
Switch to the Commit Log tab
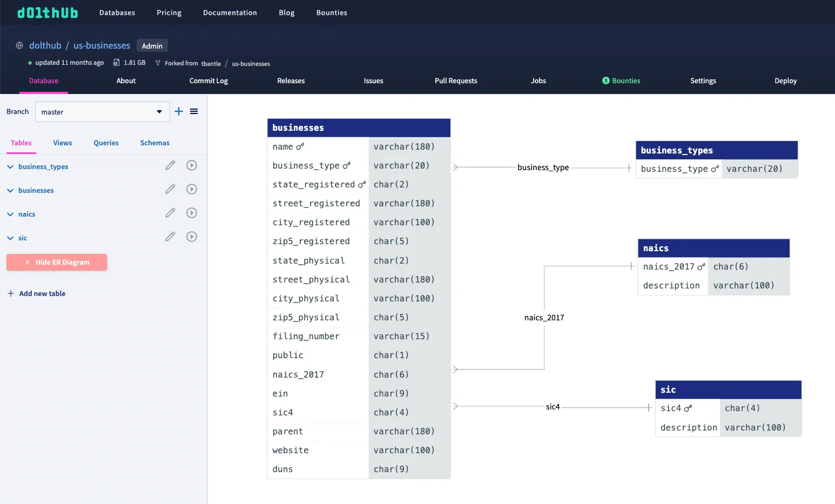point(208,81)
